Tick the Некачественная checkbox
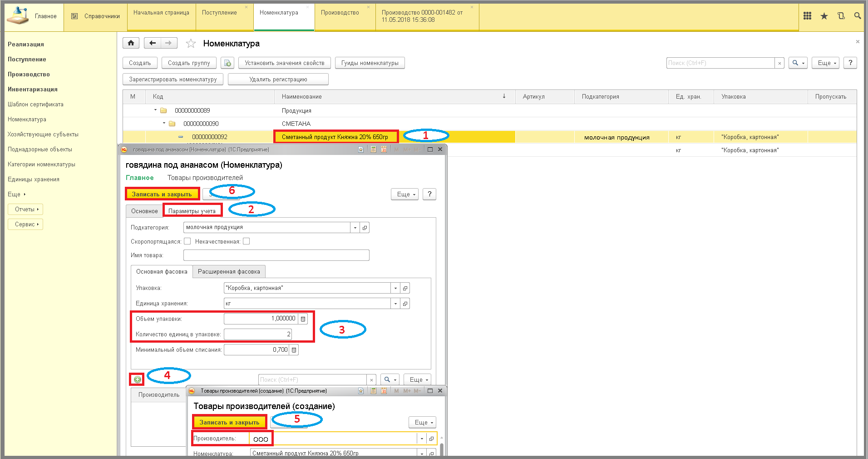 (x=246, y=241)
